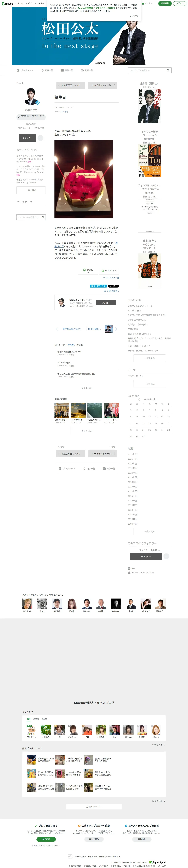Screen dimensions: 188x868
Task: Expand 2009年 in monthly archive
Action: click(132, 524)
